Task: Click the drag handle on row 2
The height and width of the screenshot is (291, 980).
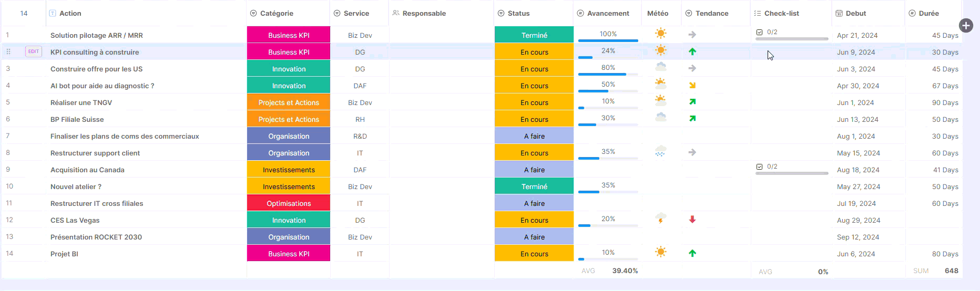Action: [8, 51]
